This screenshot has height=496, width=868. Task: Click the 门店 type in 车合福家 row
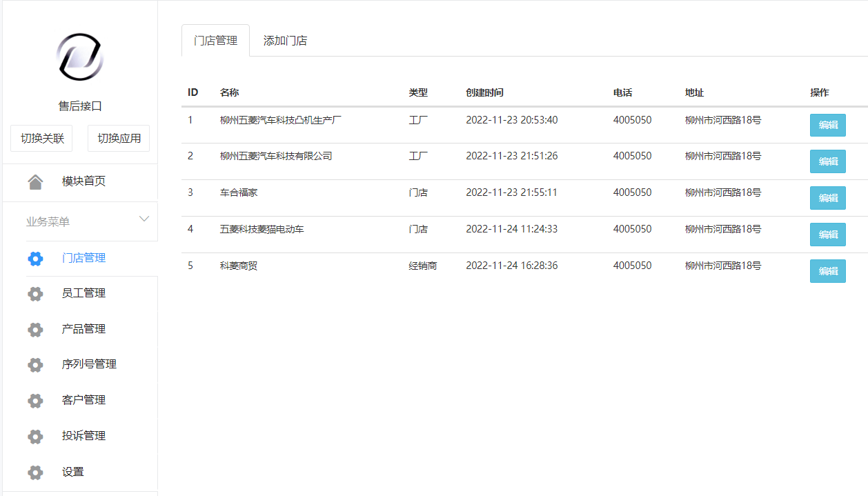coord(418,192)
